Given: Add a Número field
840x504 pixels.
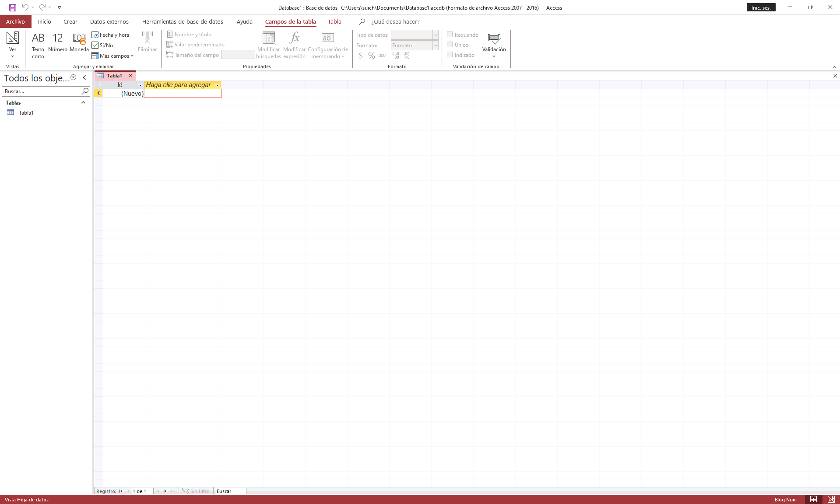Looking at the screenshot, I should (58, 43).
